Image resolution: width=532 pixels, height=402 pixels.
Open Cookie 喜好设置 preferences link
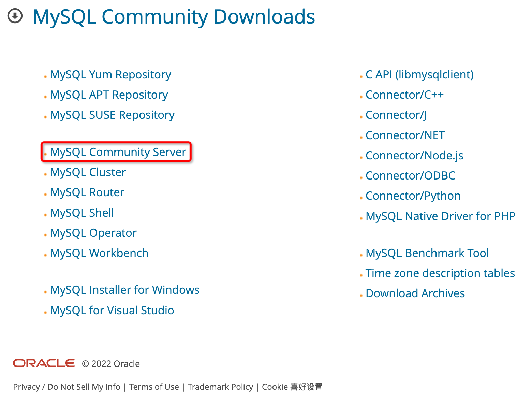coord(292,387)
